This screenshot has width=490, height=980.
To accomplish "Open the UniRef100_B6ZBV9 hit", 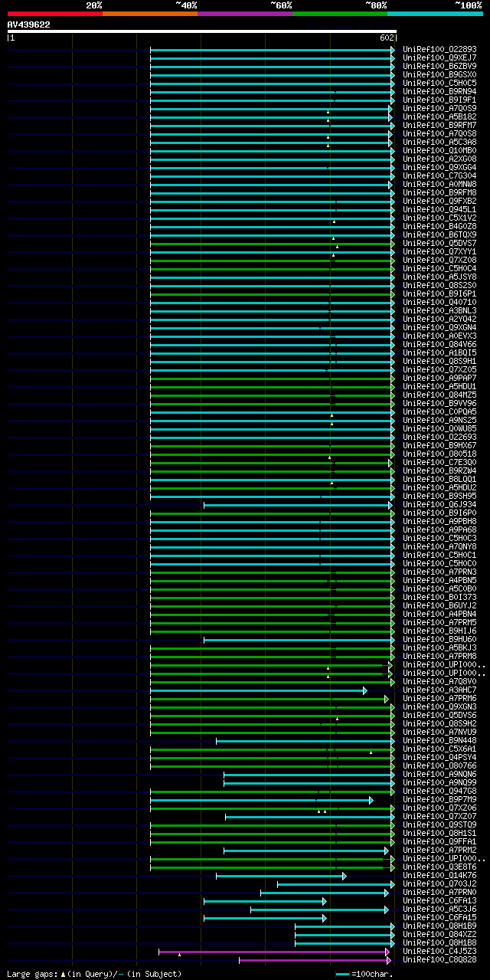I will point(439,66).
